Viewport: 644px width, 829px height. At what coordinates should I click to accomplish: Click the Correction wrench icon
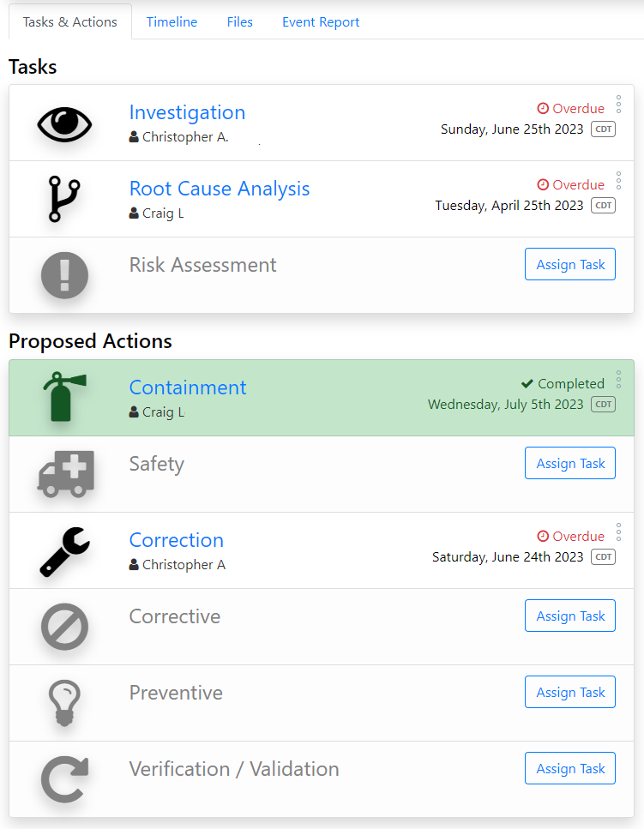65,550
